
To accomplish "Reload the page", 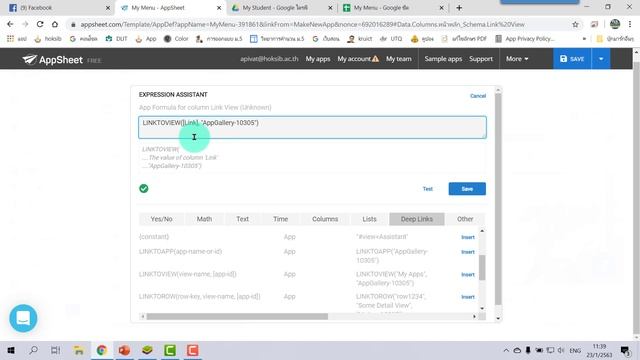I will [40, 24].
